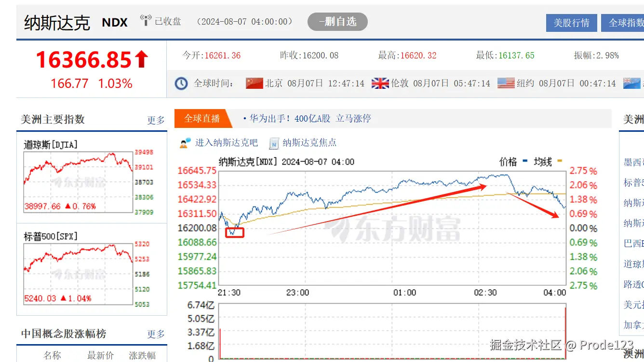
Task: Click the blue 价格 legend marker
Action: point(525,161)
